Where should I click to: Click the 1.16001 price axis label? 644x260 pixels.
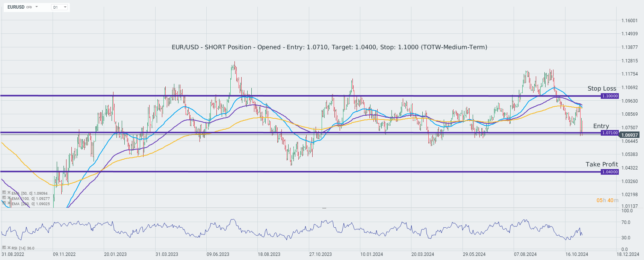tap(629, 20)
